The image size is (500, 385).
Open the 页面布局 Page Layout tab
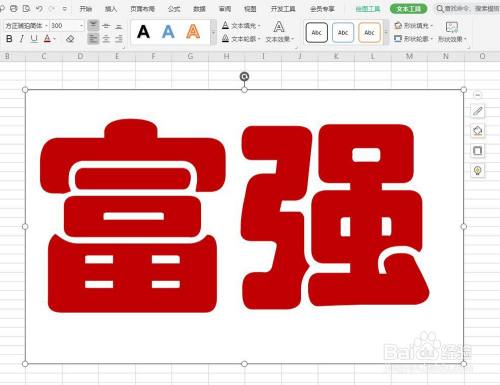[142, 9]
